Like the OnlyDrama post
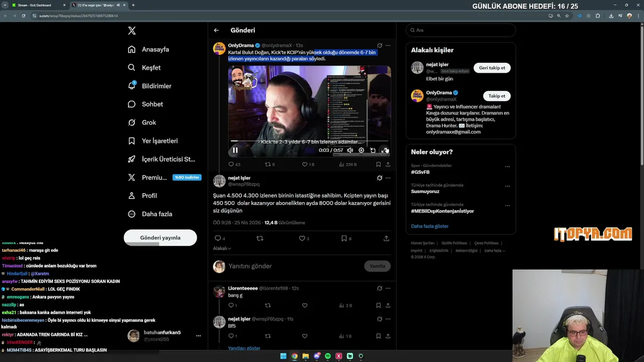The width and height of the screenshot is (644, 362). click(x=308, y=164)
